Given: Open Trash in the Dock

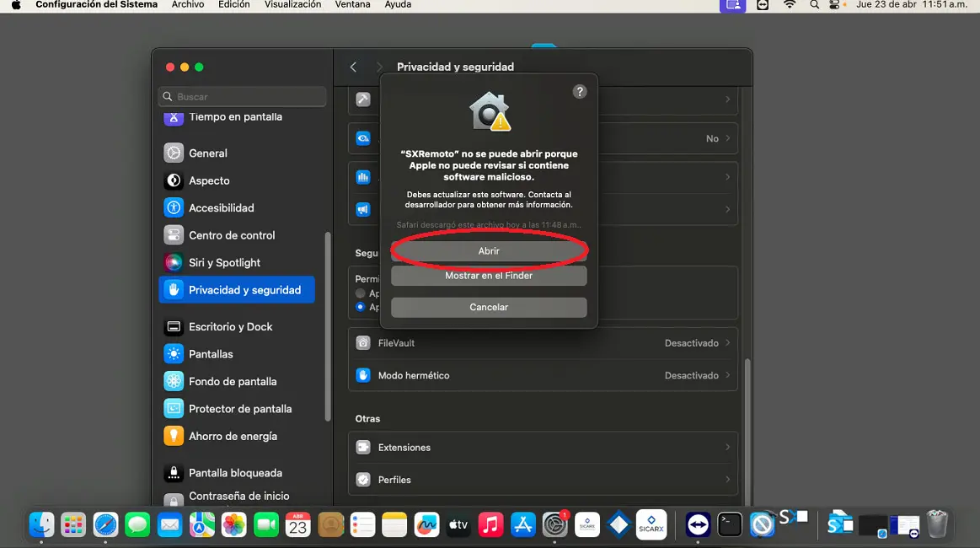Looking at the screenshot, I should 937,524.
